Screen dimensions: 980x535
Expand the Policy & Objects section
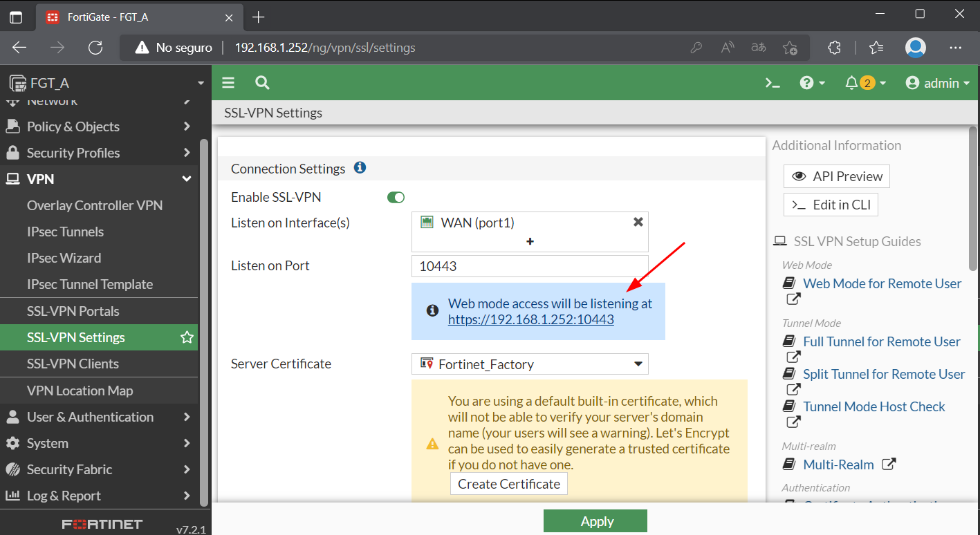[73, 126]
